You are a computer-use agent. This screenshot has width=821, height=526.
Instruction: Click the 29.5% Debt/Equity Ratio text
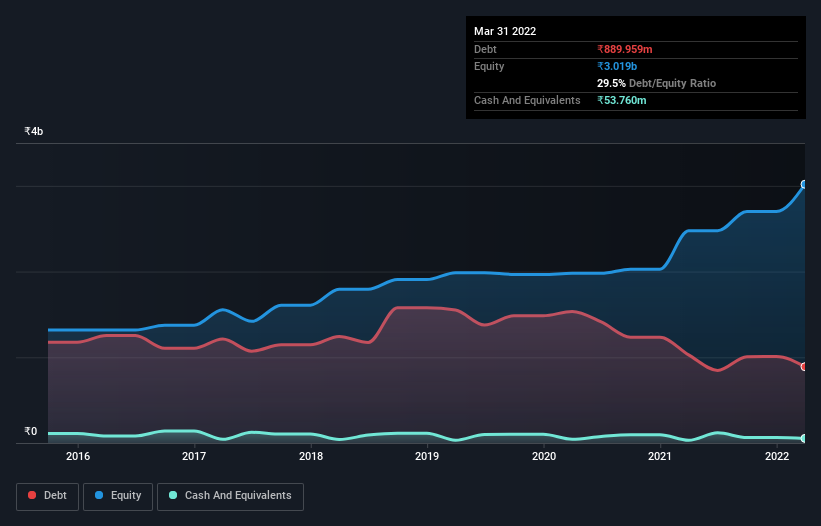click(x=657, y=83)
